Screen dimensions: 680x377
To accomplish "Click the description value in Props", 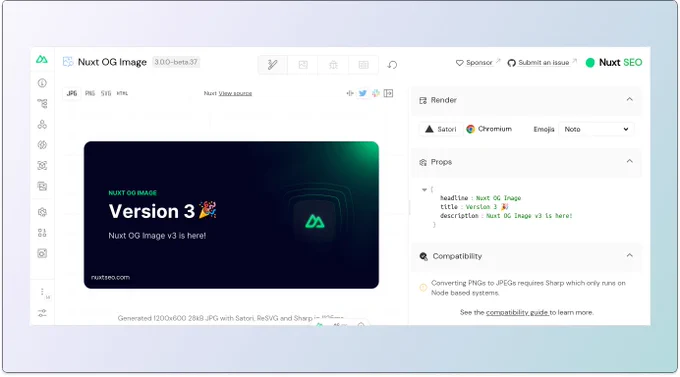I will (x=529, y=216).
